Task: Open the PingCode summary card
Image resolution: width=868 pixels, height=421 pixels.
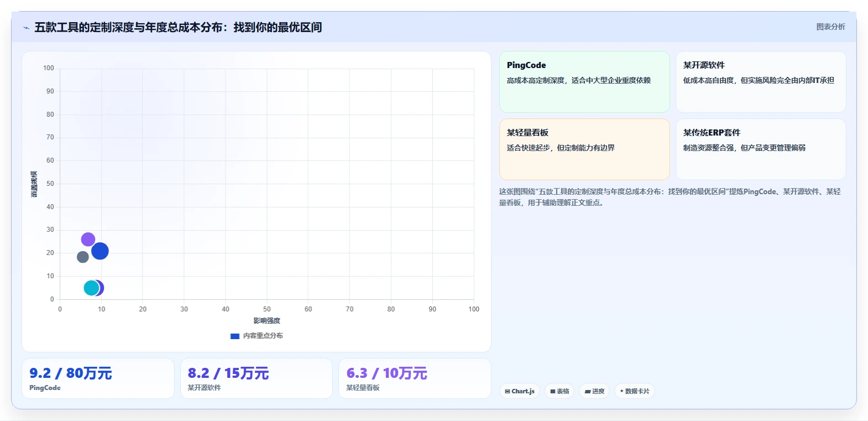Action: tap(584, 82)
